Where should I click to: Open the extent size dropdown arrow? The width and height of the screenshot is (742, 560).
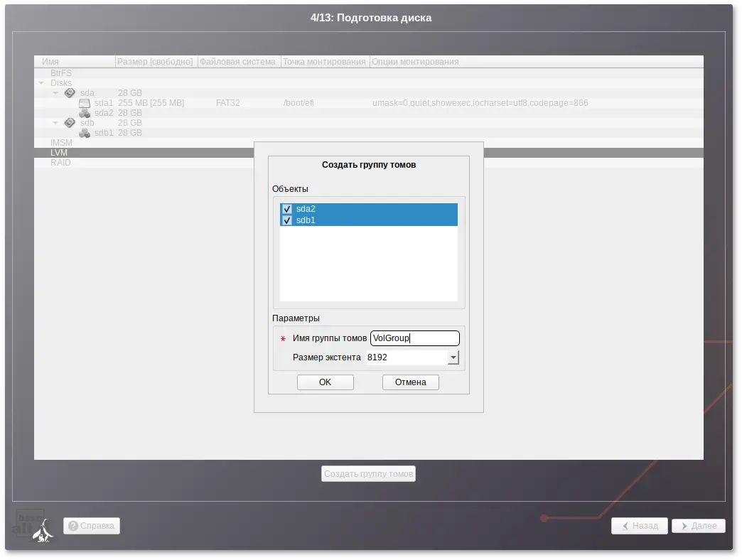click(x=453, y=357)
